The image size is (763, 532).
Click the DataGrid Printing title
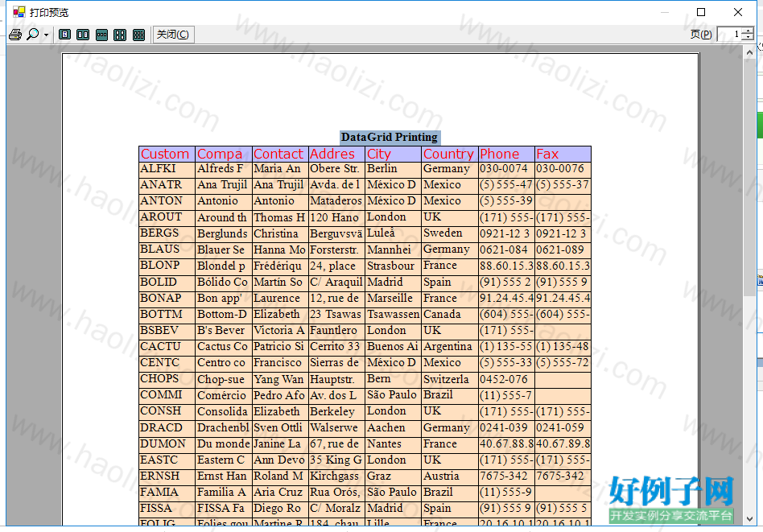[390, 138]
